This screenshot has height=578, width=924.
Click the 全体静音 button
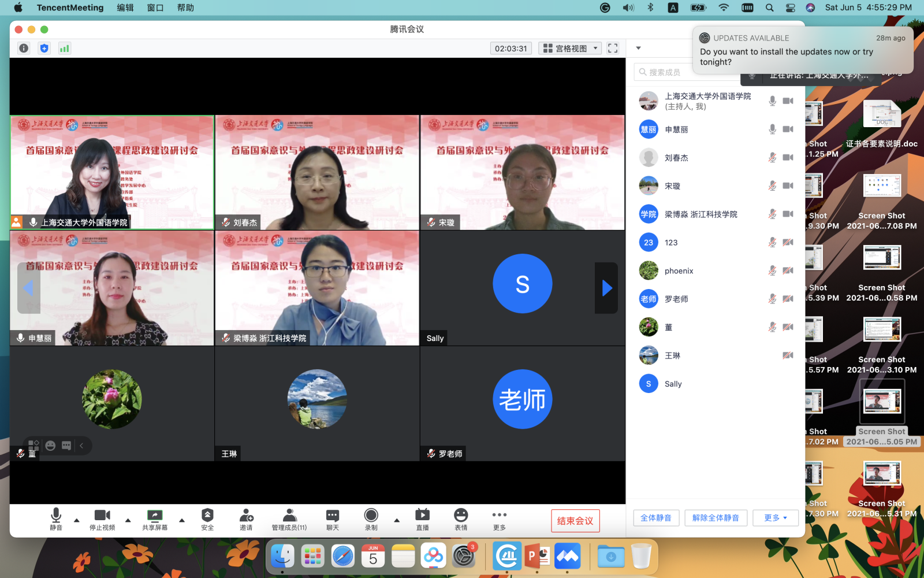click(x=656, y=518)
